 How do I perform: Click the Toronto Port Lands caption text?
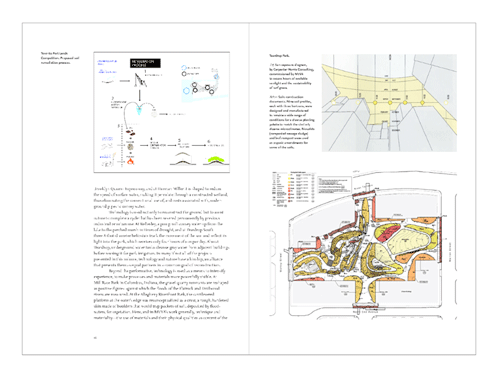pos(60,58)
